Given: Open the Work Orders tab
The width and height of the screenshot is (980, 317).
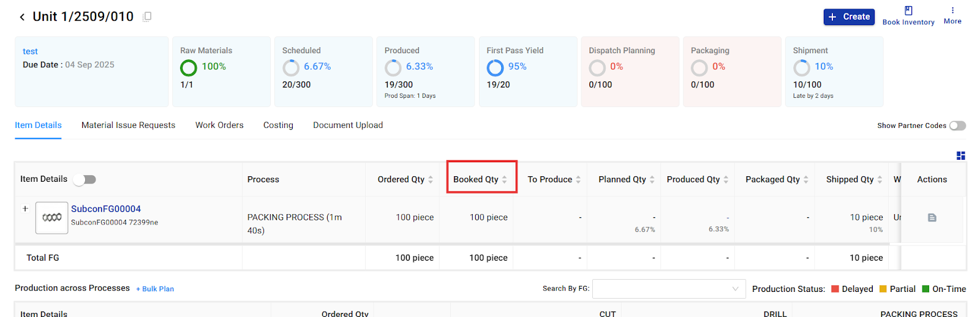Looking at the screenshot, I should [x=219, y=125].
